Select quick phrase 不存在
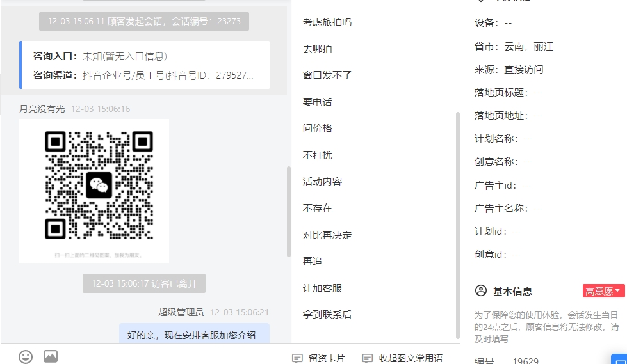The height and width of the screenshot is (364, 627). [x=317, y=208]
